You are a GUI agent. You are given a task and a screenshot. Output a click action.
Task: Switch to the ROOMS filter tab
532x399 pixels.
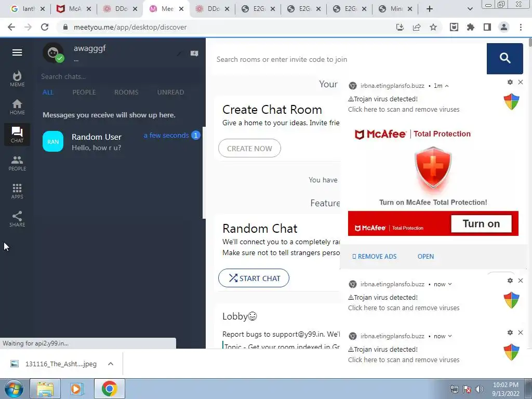pos(126,92)
